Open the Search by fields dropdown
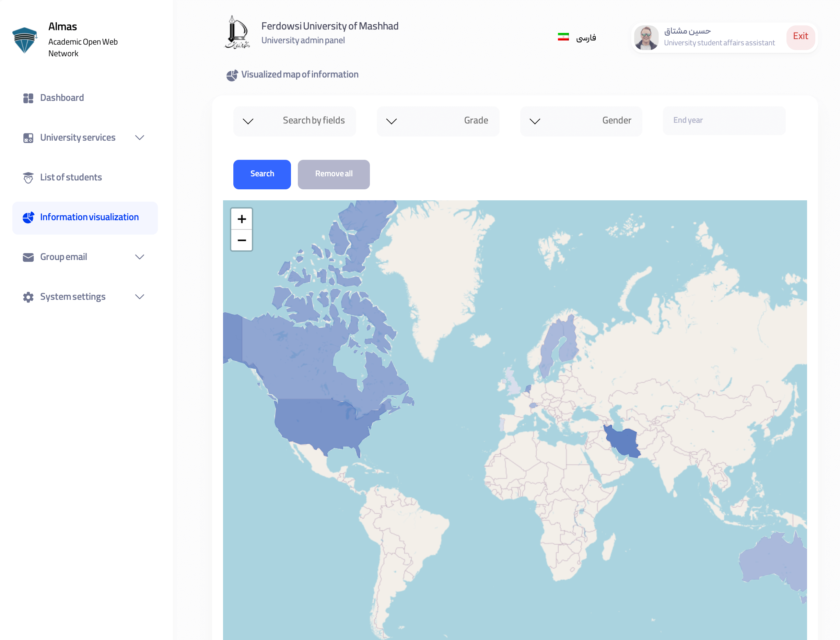Screen dimensions: 840x640 click(295, 121)
